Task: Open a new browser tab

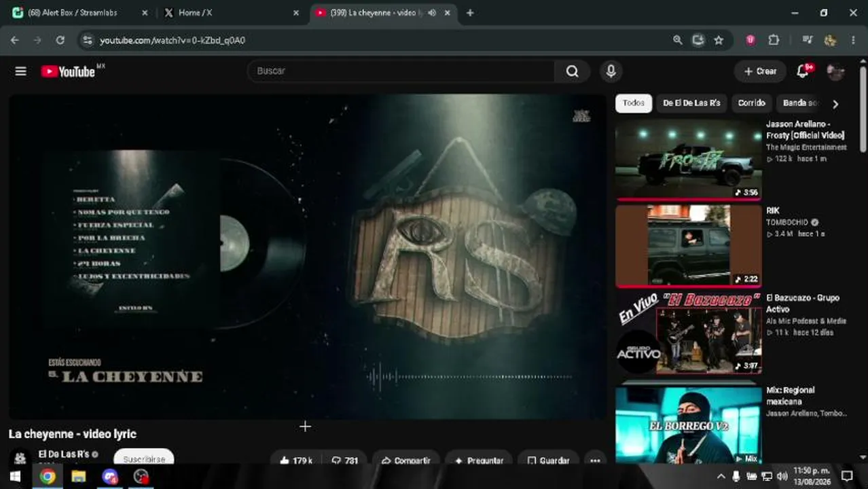Action: coord(470,13)
